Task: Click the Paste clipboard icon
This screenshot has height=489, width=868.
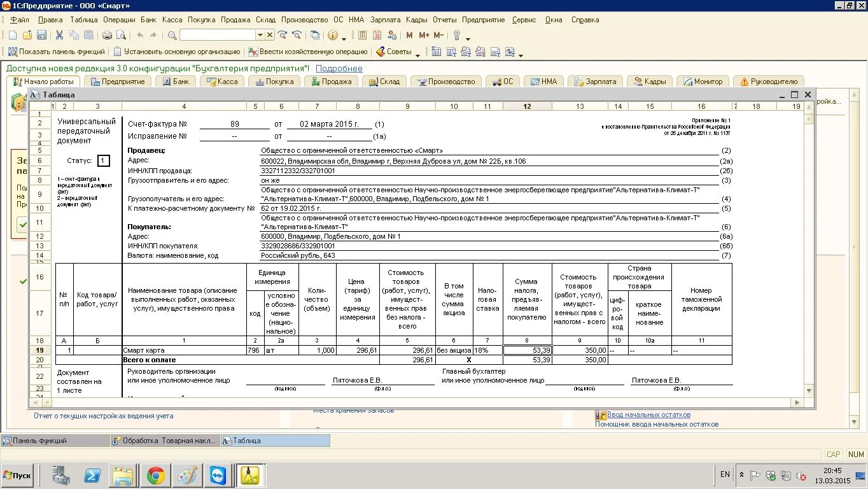Action: point(88,35)
